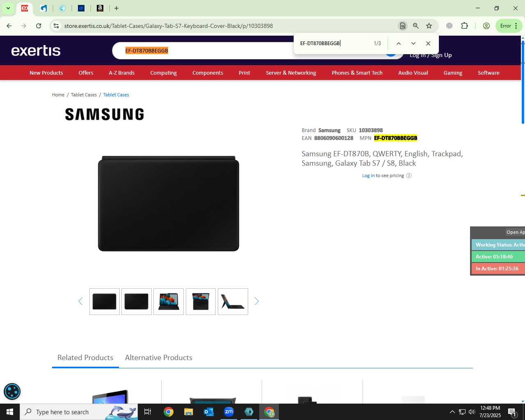This screenshot has width=525, height=420.
Task: Click the find-in-page text field
Action: point(334,43)
